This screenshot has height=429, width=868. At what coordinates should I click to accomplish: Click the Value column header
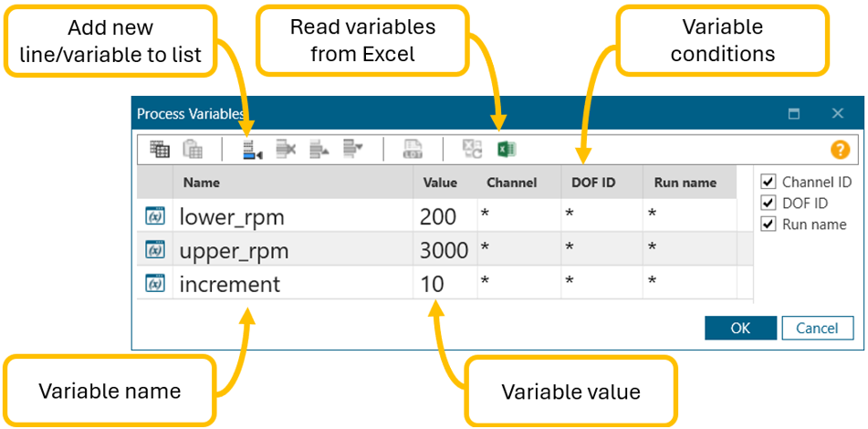[440, 183]
